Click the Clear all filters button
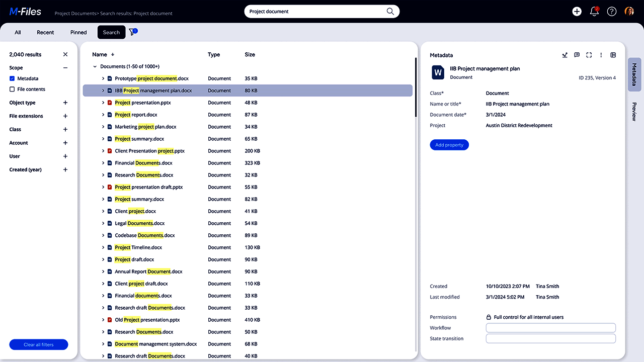644x362 pixels. (39, 345)
